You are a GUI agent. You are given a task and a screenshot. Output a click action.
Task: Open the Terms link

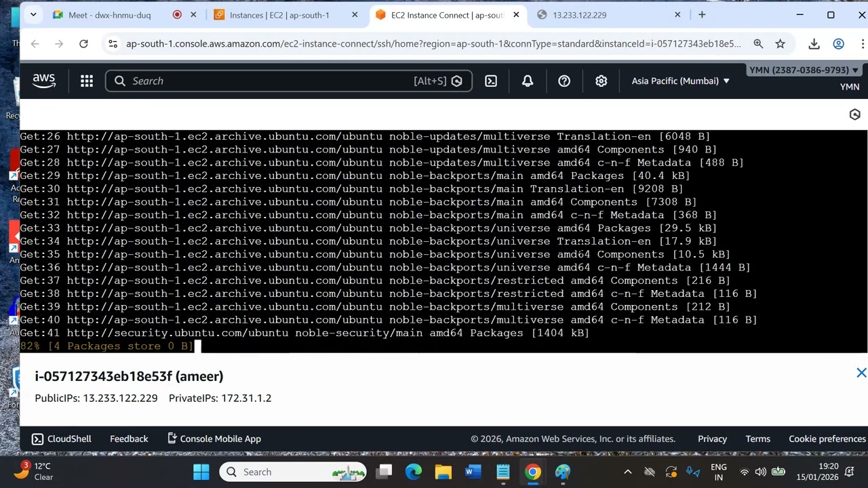click(758, 439)
